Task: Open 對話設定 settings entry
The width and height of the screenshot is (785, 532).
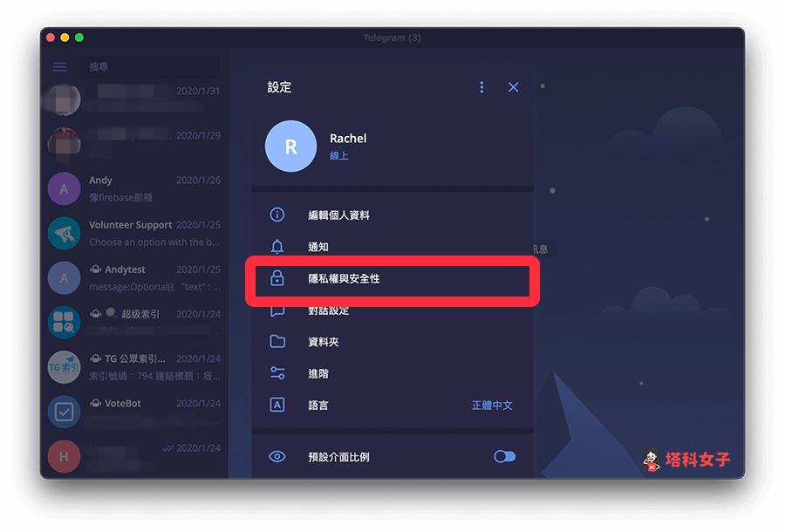Action: tap(392, 310)
